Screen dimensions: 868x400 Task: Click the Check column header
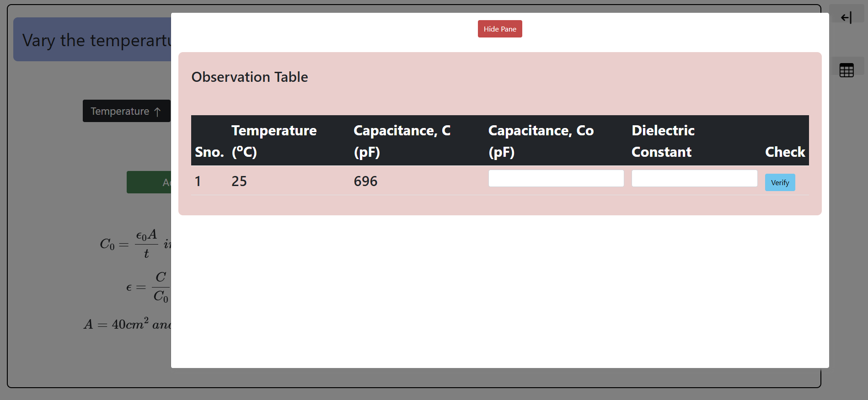coord(785,152)
